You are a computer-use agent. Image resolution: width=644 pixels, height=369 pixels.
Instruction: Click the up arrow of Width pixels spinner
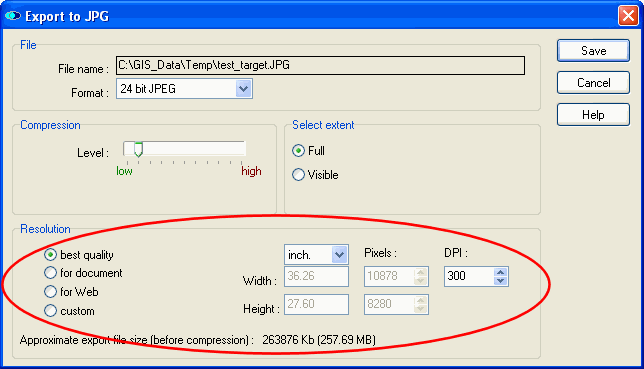coord(421,272)
